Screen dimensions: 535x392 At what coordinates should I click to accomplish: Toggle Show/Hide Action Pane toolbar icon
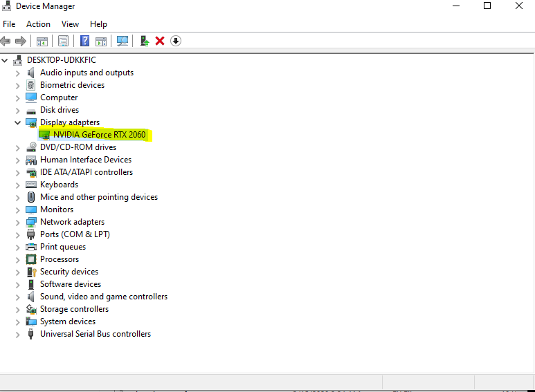pyautogui.click(x=101, y=41)
